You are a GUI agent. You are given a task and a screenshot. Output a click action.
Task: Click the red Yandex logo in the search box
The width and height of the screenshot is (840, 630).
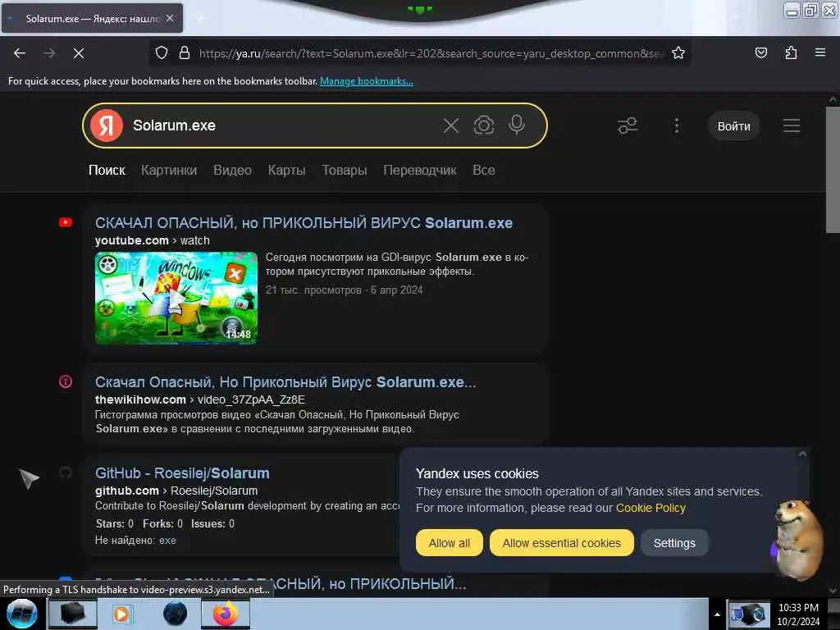[x=107, y=126]
